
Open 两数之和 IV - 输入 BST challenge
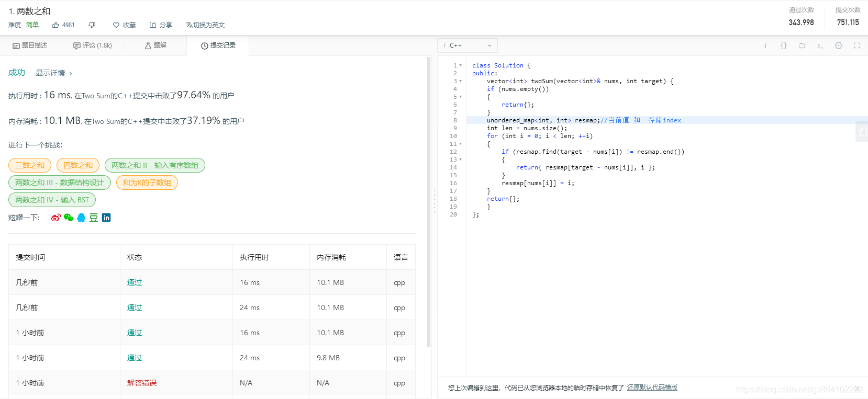click(x=52, y=200)
